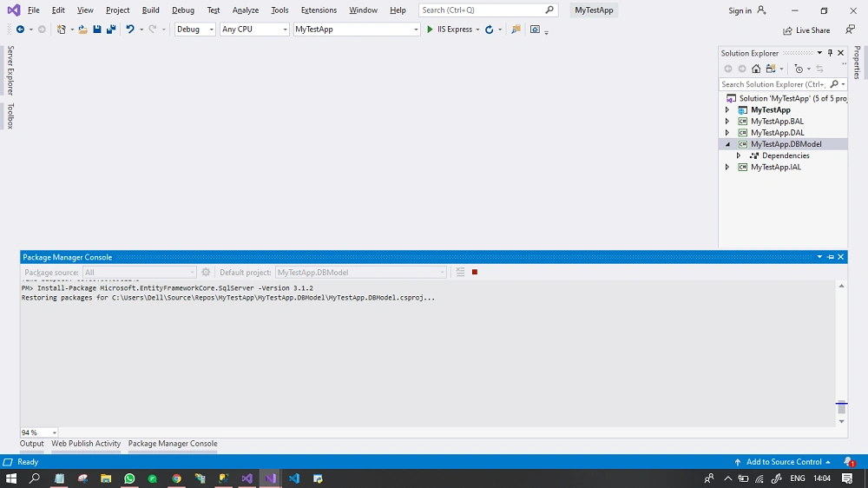Click the New Project toolbar icon

[62, 30]
